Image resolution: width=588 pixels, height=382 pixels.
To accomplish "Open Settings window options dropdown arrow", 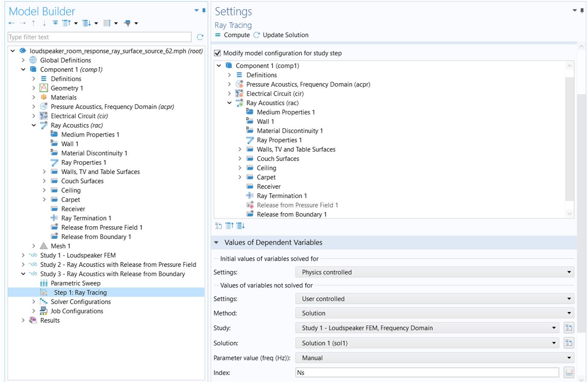I will [575, 11].
